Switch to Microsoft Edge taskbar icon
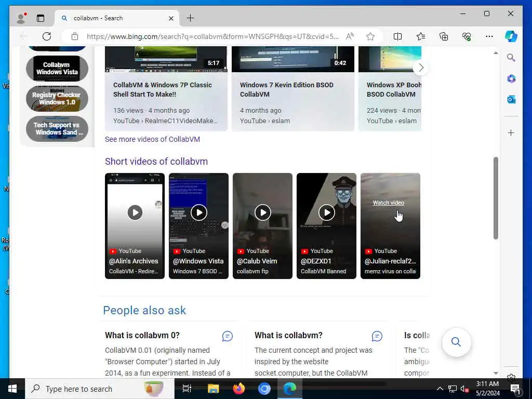 (x=290, y=389)
